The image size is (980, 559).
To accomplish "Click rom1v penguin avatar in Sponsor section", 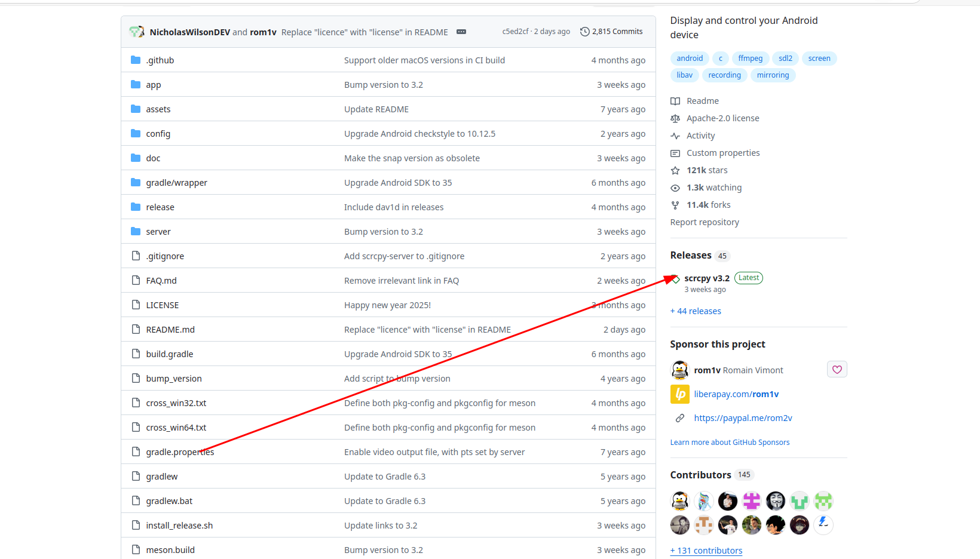I will (x=680, y=370).
